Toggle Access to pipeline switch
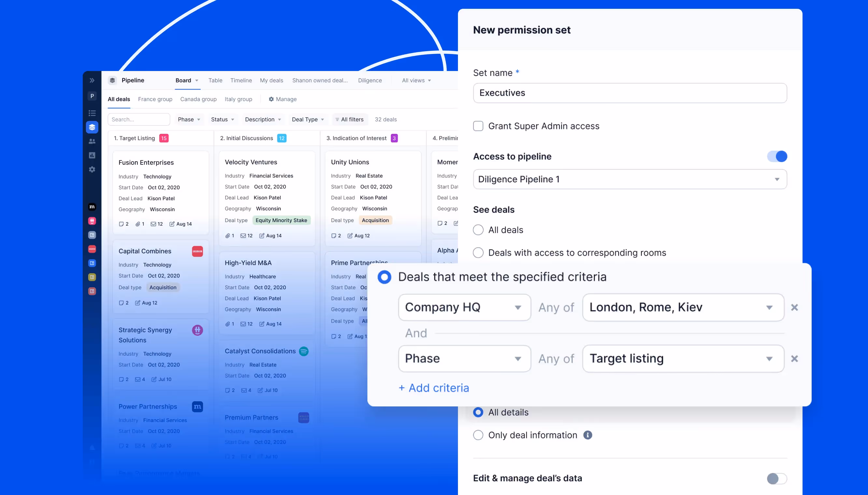The image size is (868, 495). [777, 156]
